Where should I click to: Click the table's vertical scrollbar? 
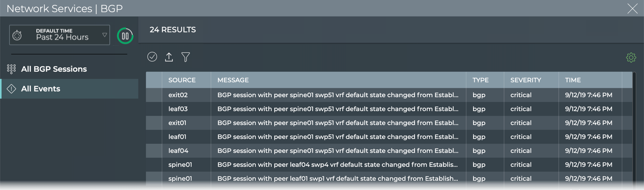tap(634, 127)
